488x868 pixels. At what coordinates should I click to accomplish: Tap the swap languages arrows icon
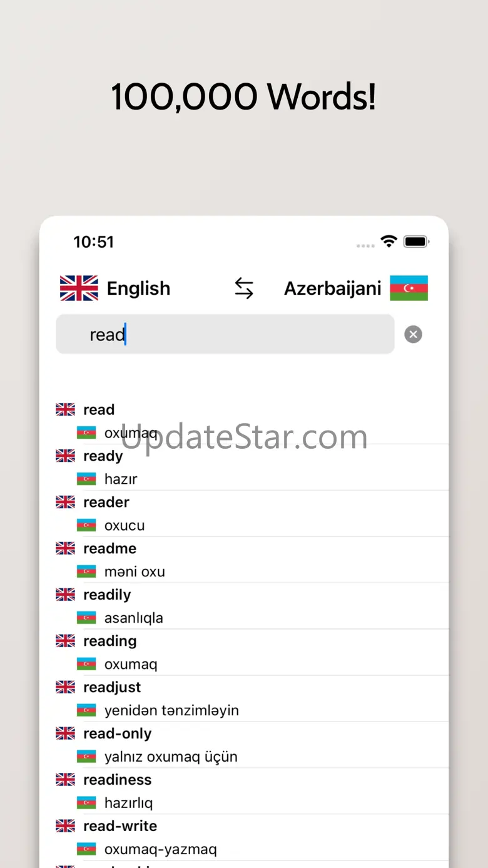244,288
